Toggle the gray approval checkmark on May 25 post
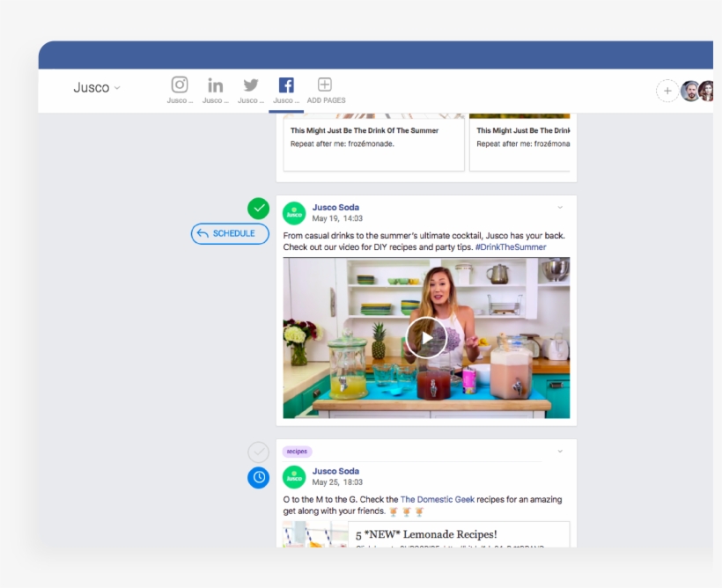The height and width of the screenshot is (588, 722). tap(258, 451)
